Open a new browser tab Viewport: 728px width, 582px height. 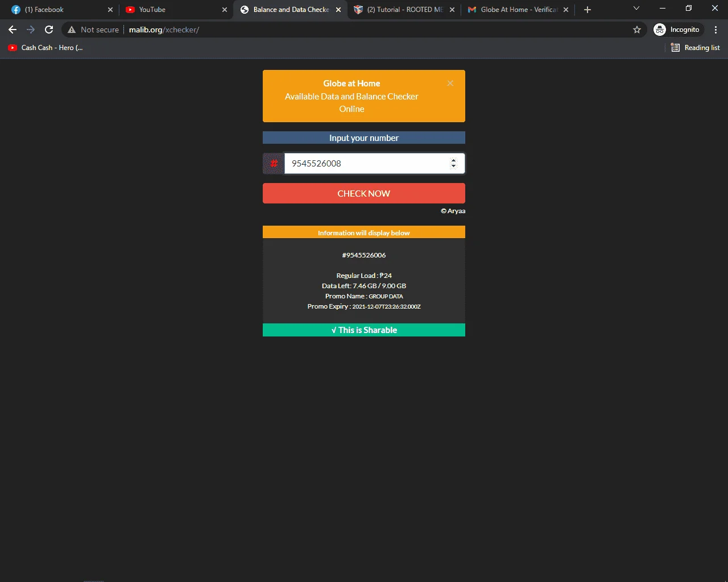point(588,10)
